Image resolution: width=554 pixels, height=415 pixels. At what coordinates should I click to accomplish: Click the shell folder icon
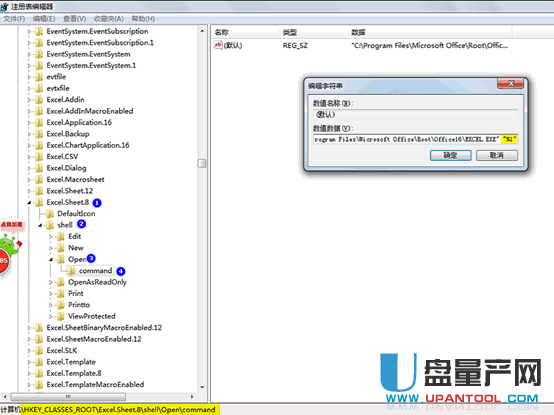50,225
